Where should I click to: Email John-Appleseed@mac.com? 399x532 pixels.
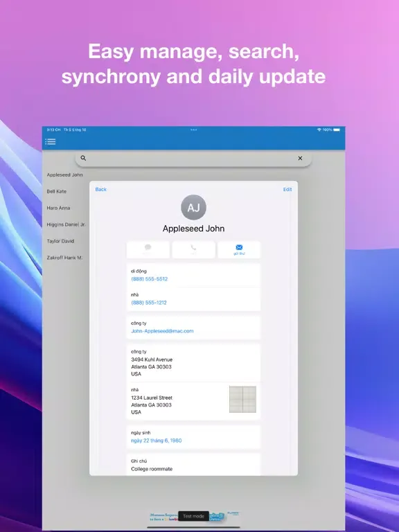[x=162, y=331]
